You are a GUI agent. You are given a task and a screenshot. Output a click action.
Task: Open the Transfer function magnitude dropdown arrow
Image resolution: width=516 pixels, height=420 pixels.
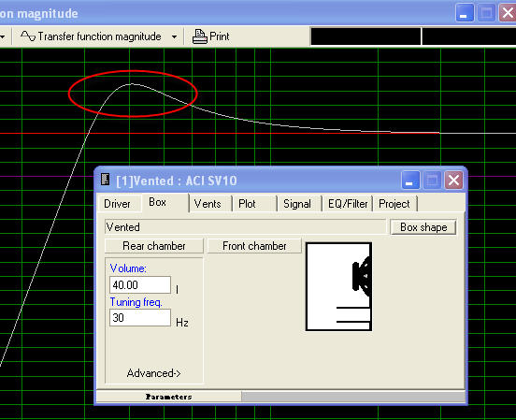tap(175, 36)
